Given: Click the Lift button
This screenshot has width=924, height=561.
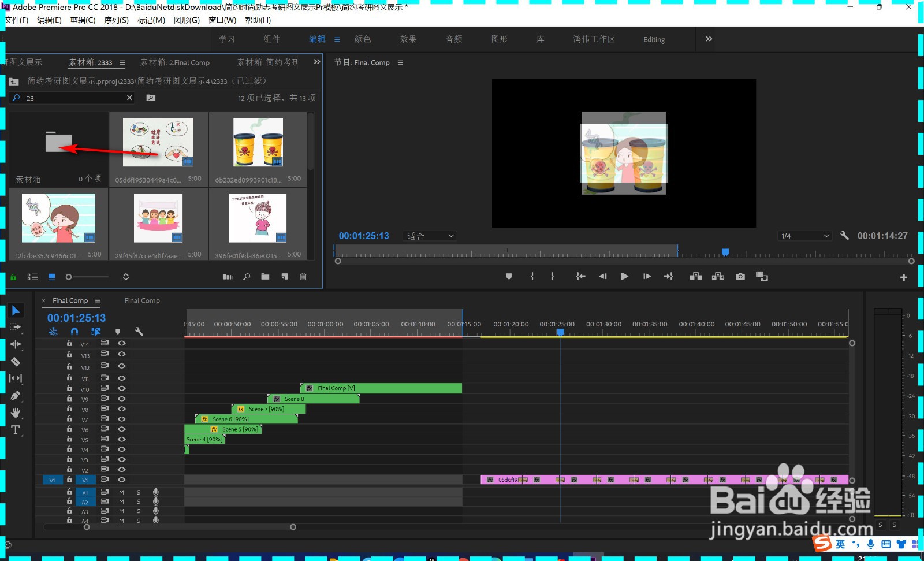Looking at the screenshot, I should click(696, 277).
